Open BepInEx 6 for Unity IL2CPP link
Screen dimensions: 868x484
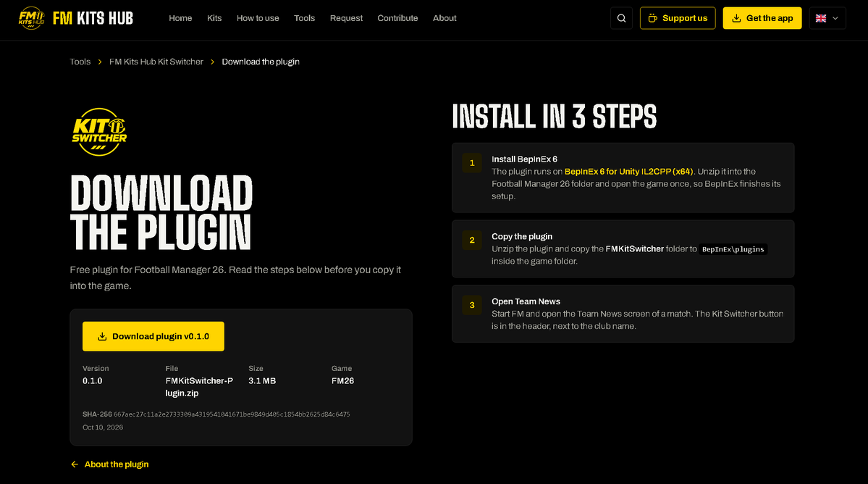(x=629, y=172)
